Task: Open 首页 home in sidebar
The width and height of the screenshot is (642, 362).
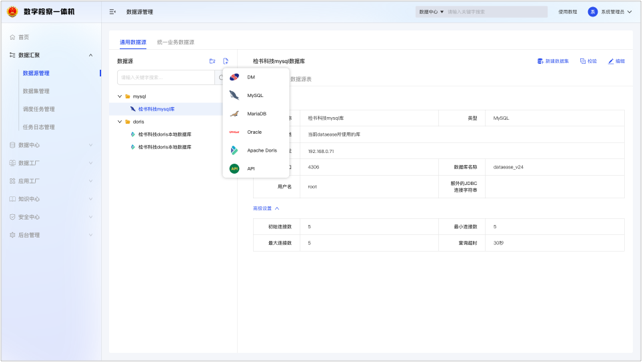Action: click(x=23, y=37)
